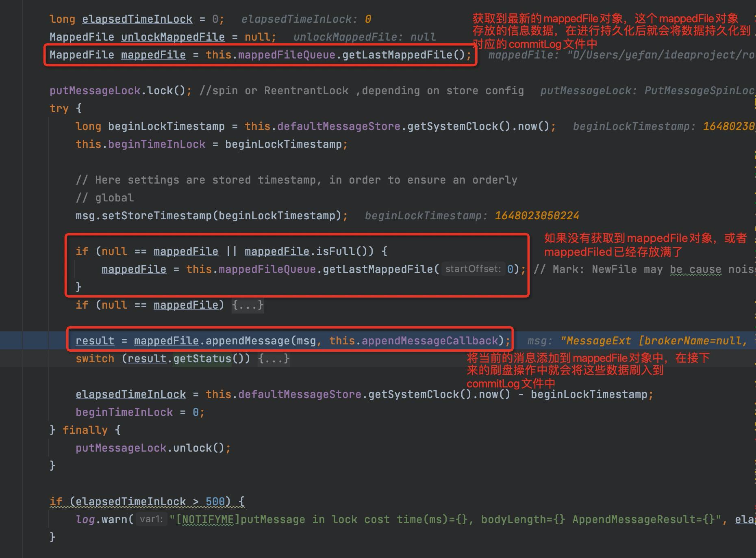Click the 'try' keyword
This screenshot has width=756, height=558.
point(59,108)
